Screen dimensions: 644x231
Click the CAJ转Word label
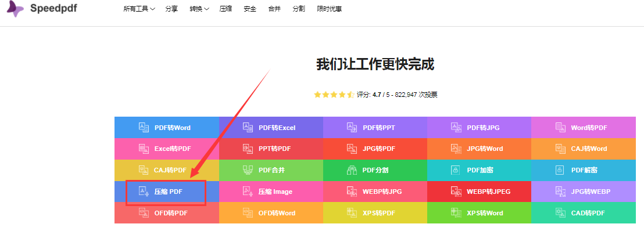click(x=589, y=149)
